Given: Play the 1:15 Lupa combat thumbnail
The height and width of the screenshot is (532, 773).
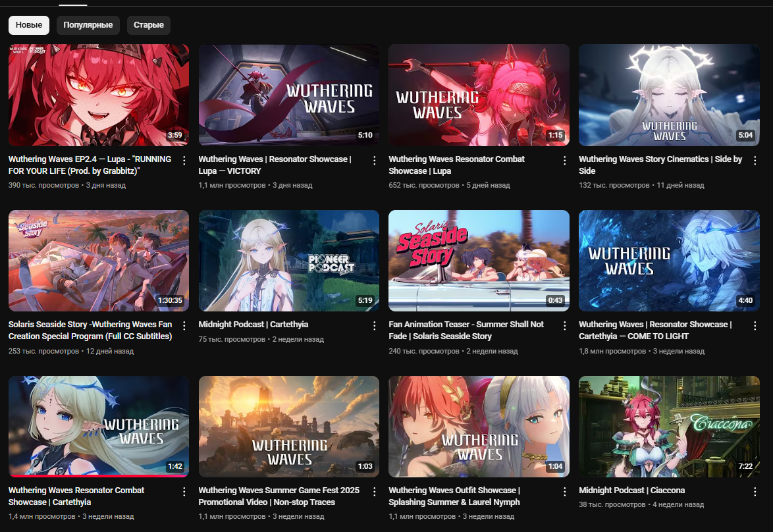Looking at the screenshot, I should coord(479,95).
